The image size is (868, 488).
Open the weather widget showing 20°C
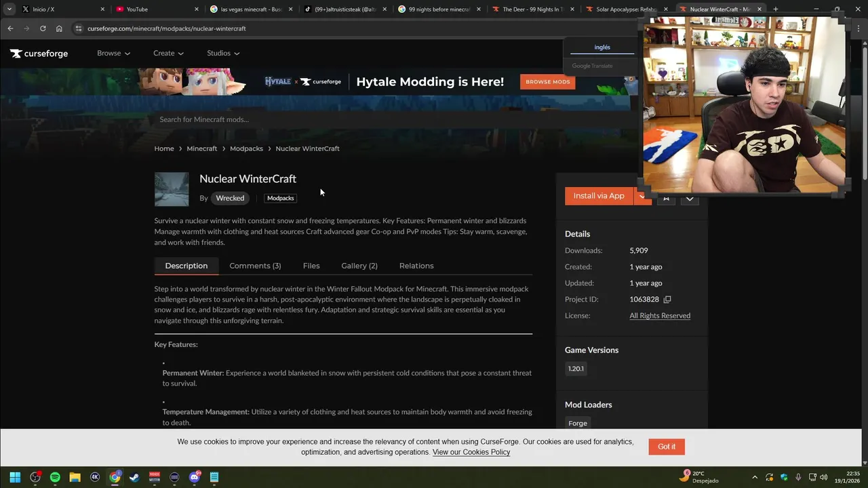point(698,477)
